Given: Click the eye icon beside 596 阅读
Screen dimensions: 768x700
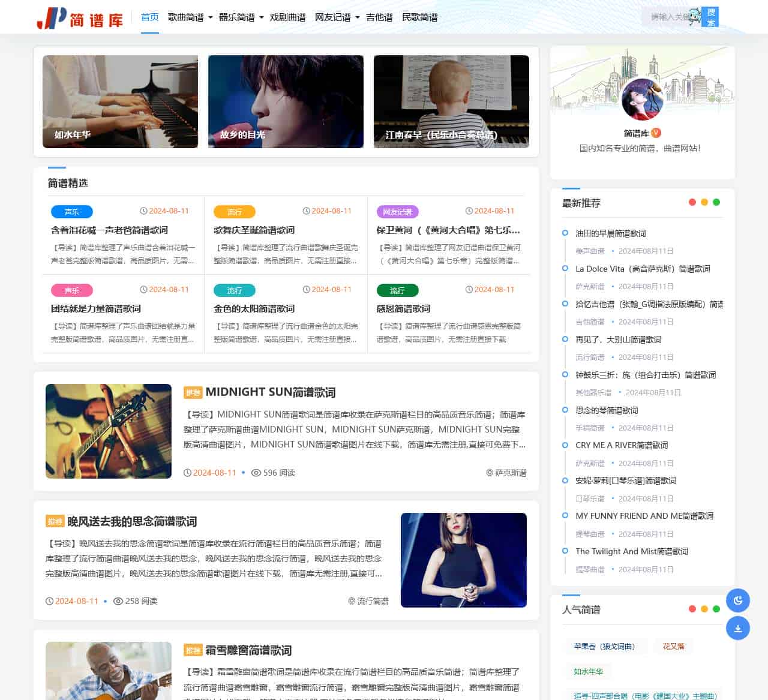Looking at the screenshot, I should pyautogui.click(x=256, y=473).
